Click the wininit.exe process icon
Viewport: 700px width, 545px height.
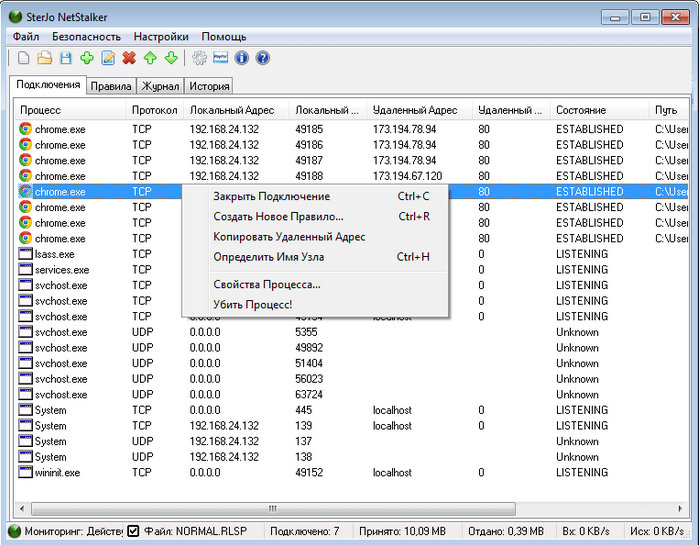25,472
